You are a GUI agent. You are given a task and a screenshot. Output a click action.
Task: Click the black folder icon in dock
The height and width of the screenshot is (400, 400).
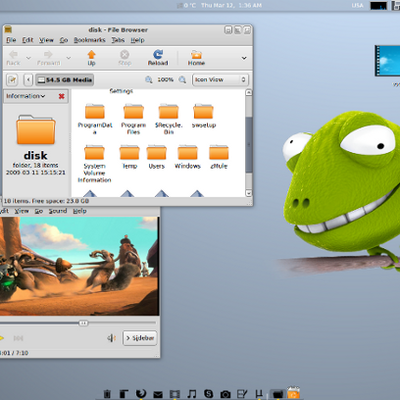pyautogui.click(x=277, y=394)
